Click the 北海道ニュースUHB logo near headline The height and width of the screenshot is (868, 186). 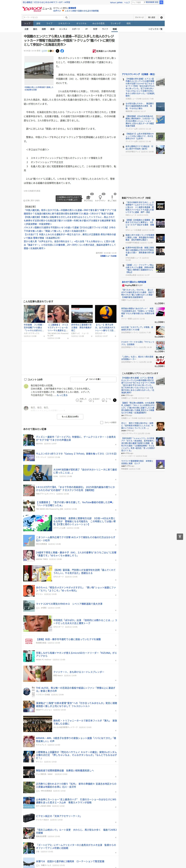104,51
